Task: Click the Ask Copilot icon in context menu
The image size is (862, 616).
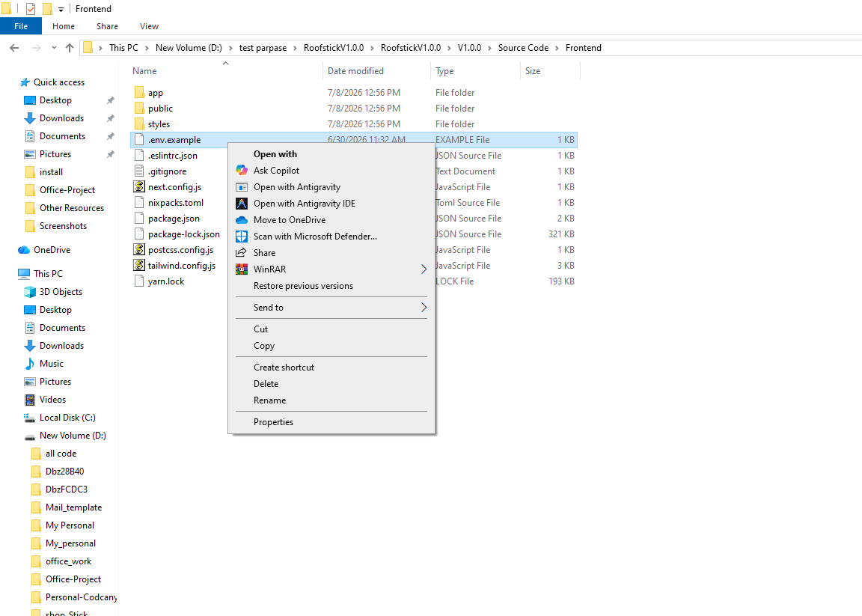Action: (242, 171)
